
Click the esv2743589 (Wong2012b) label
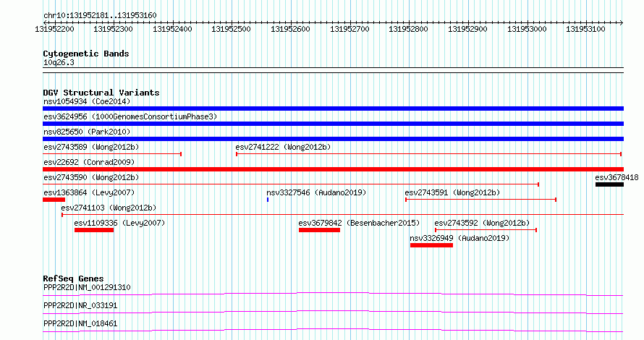pyautogui.click(x=91, y=147)
